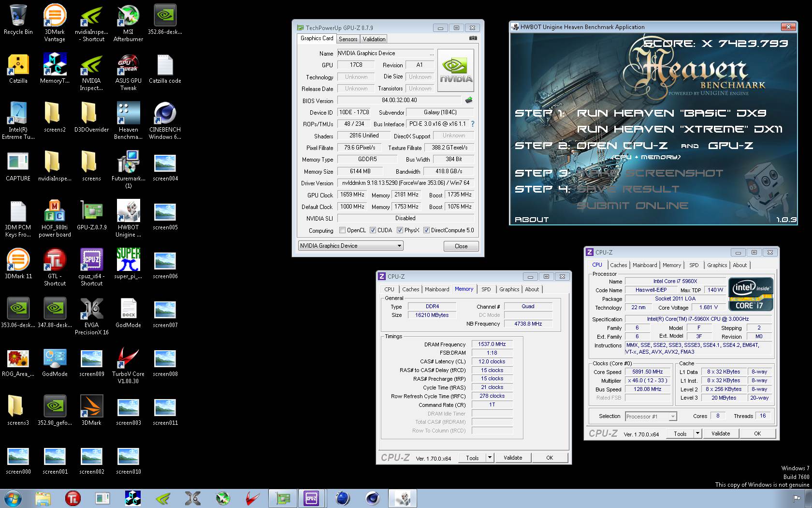The image size is (812, 508).
Task: Launch cpuz_x64 Shortcut icon
Action: pos(91,267)
